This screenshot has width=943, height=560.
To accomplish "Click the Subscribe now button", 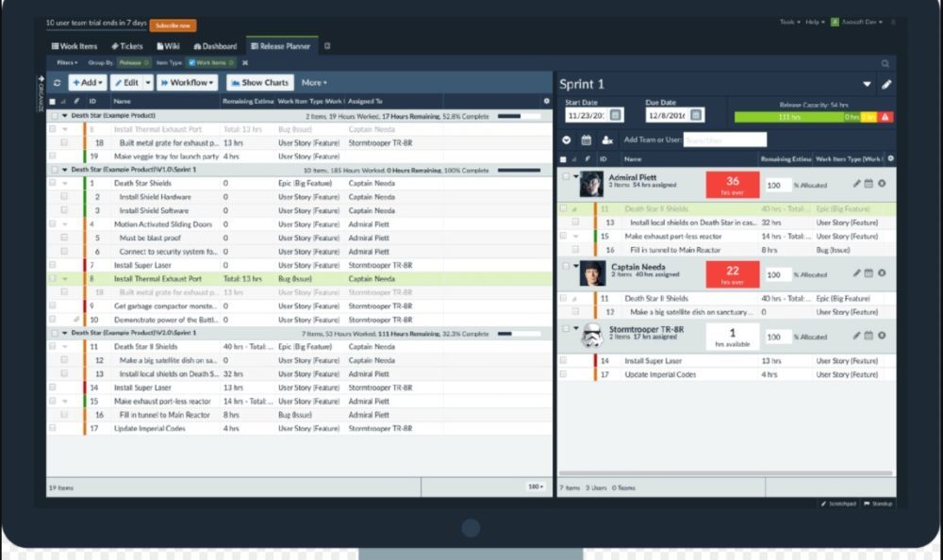I will [x=173, y=25].
